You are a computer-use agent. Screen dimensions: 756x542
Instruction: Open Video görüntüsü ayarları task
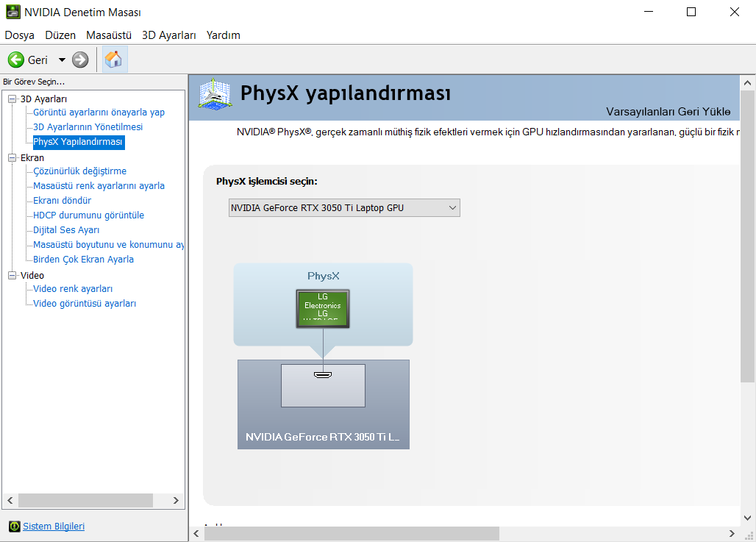pyautogui.click(x=85, y=303)
